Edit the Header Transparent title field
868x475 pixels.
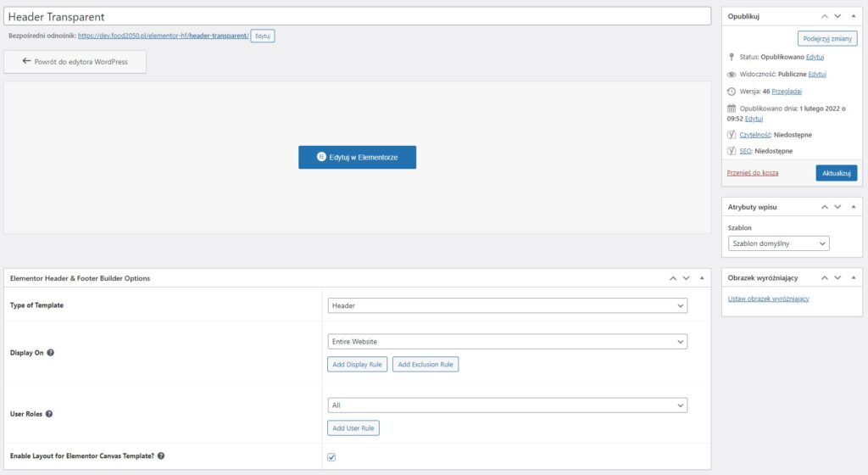pyautogui.click(x=357, y=17)
